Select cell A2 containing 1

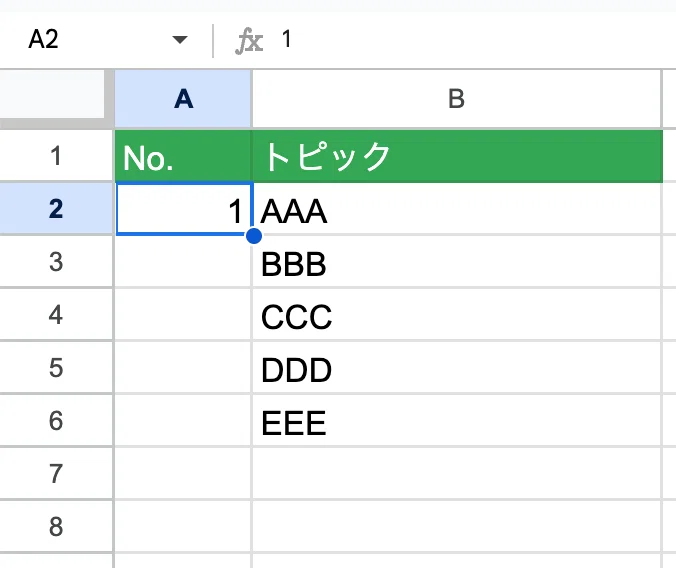pos(184,209)
